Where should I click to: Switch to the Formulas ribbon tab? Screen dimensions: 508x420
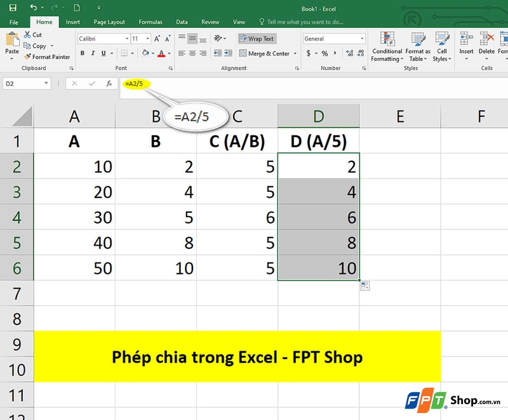click(x=150, y=21)
